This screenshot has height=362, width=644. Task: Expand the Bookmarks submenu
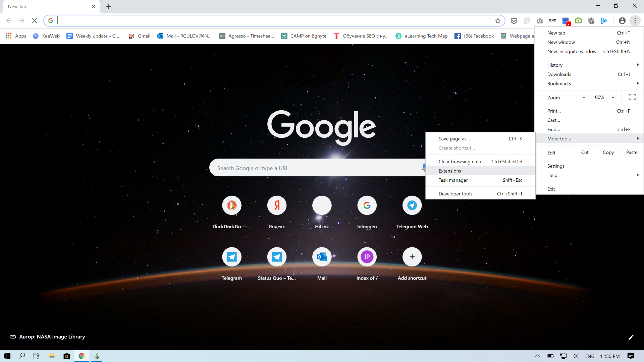[590, 84]
